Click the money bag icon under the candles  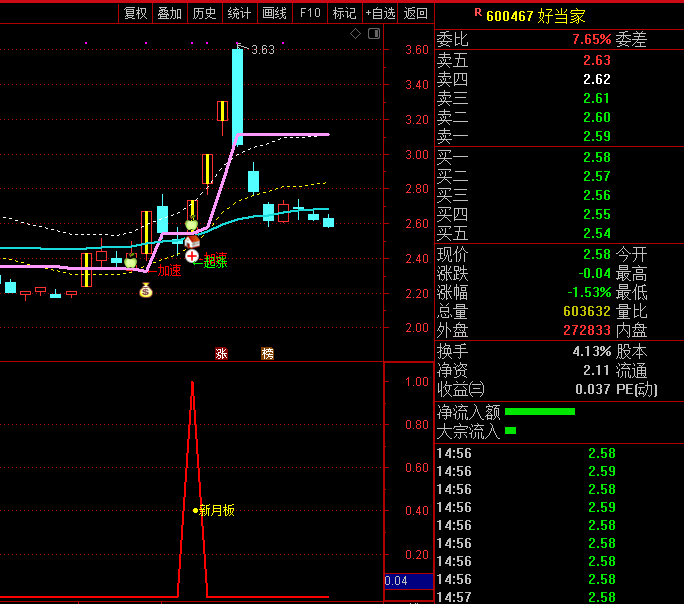click(146, 290)
